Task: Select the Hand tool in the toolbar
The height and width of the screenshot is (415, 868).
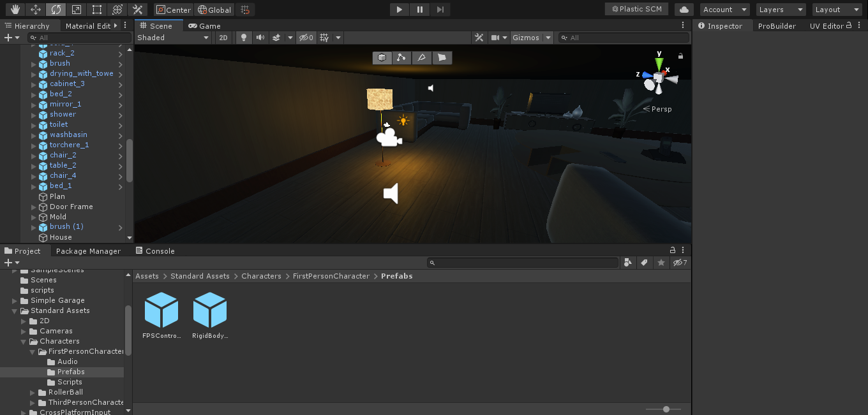Action: [x=15, y=10]
